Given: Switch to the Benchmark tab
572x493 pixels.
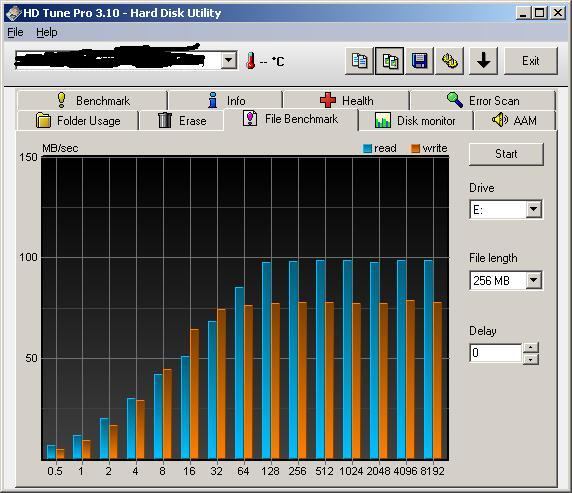Looking at the screenshot, I should click(92, 100).
